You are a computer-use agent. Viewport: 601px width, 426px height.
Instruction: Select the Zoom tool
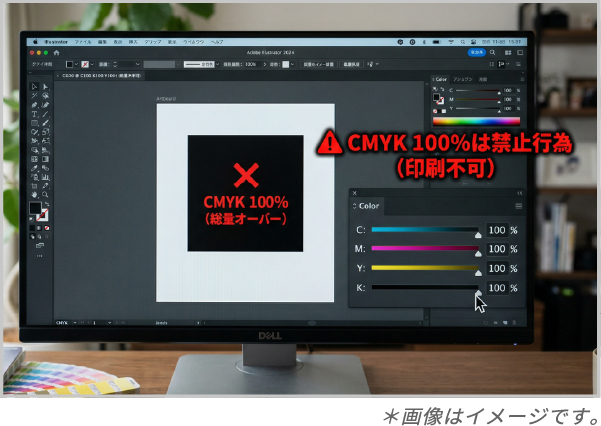tap(46, 195)
